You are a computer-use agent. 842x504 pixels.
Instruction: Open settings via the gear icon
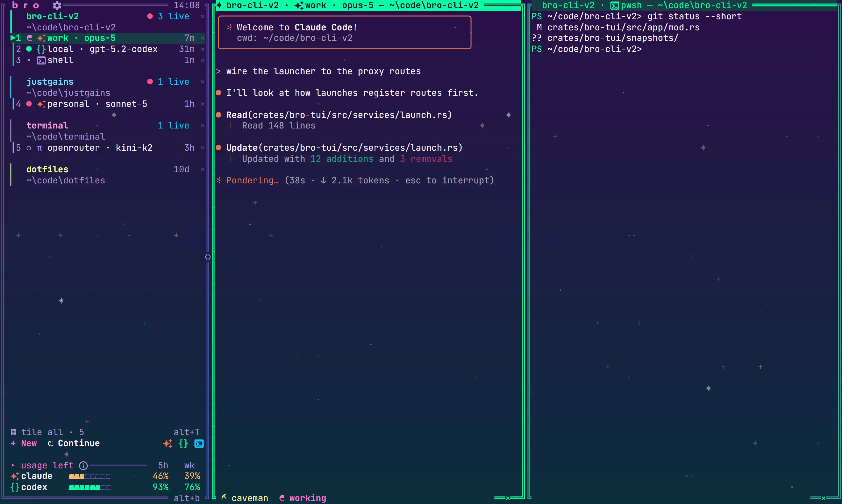click(57, 5)
